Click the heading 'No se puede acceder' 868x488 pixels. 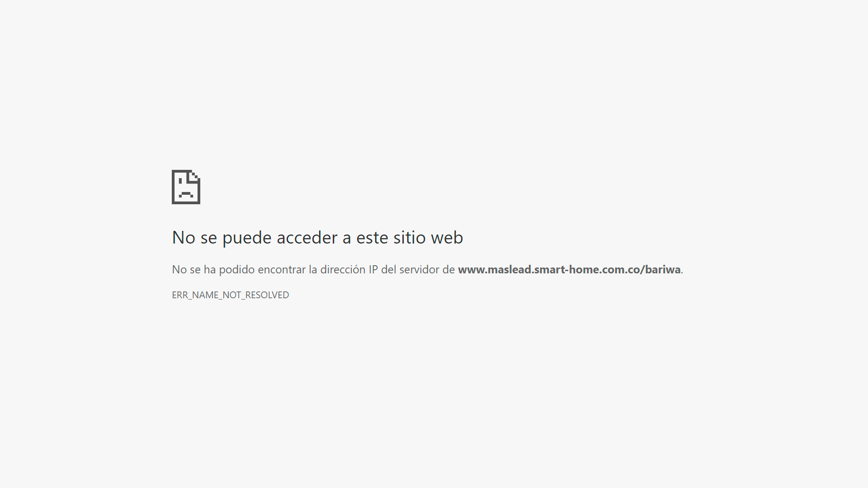pyautogui.click(x=255, y=238)
